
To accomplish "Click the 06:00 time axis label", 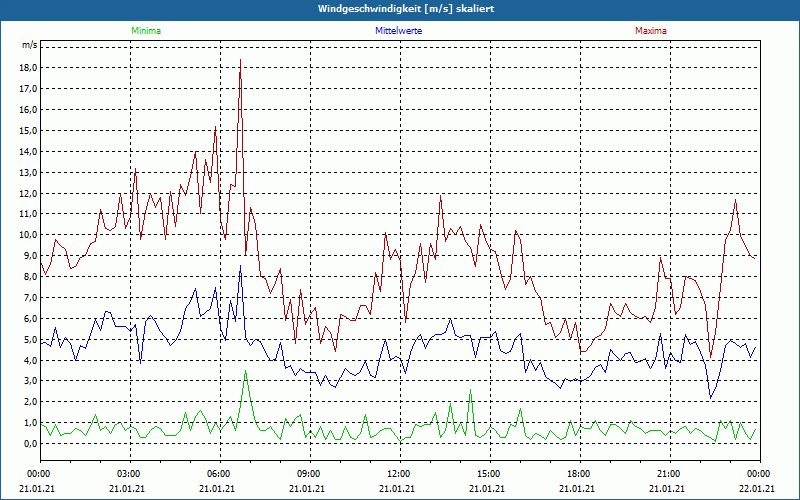I will click(220, 474).
